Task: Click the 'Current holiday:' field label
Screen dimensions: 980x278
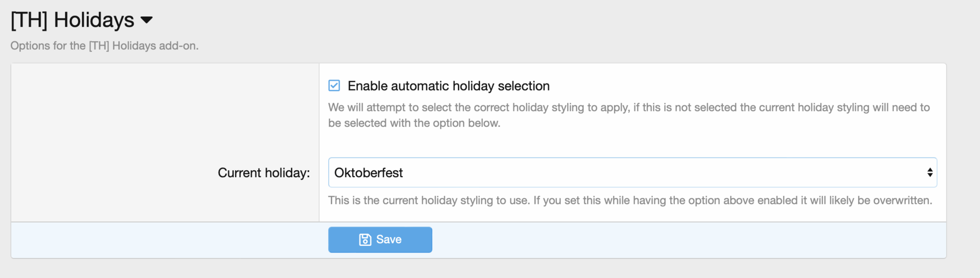Action: pos(263,173)
